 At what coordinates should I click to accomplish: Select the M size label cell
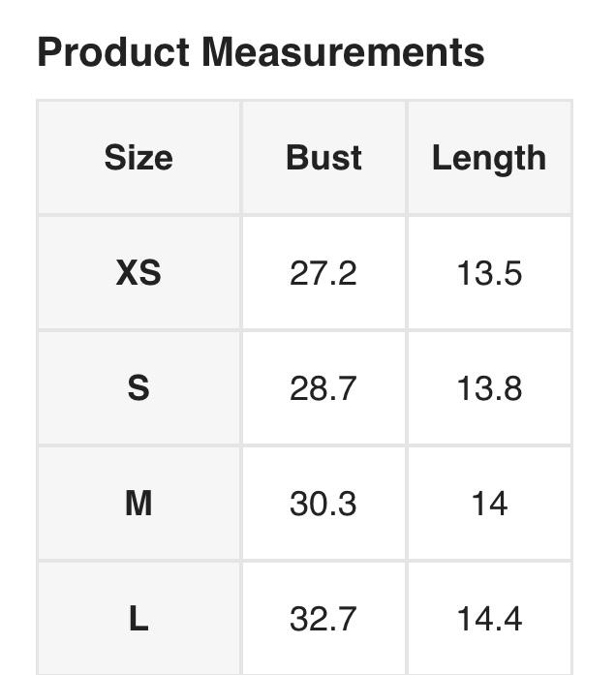139,504
